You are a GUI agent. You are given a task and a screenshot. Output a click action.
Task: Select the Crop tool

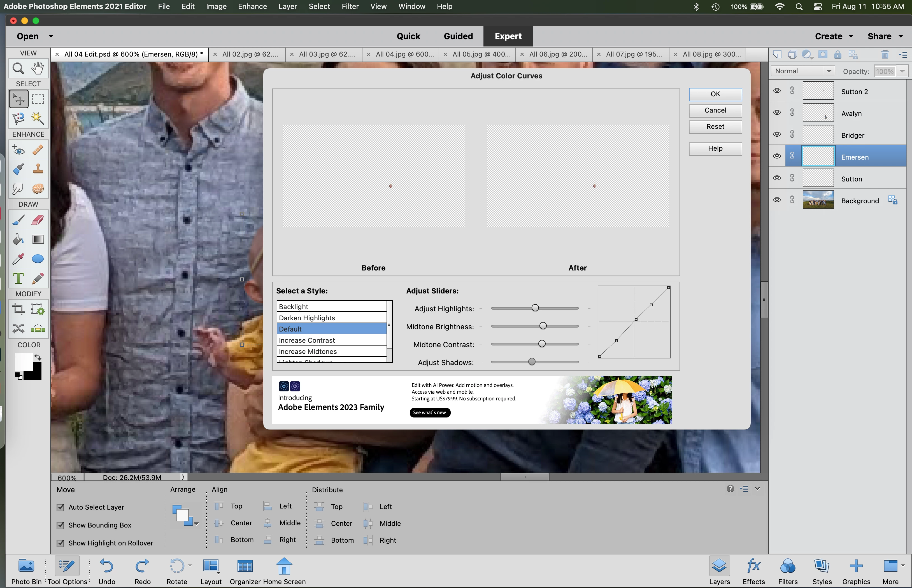[x=18, y=309]
